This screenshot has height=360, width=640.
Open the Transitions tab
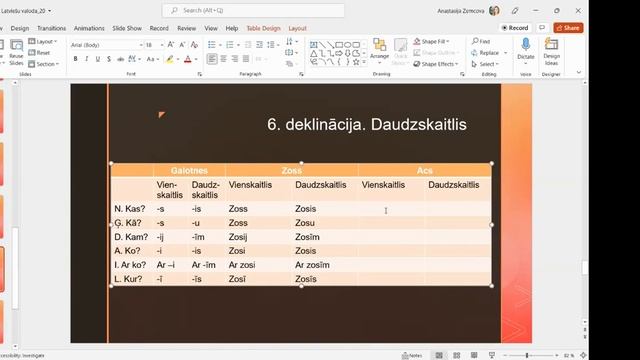pyautogui.click(x=51, y=28)
